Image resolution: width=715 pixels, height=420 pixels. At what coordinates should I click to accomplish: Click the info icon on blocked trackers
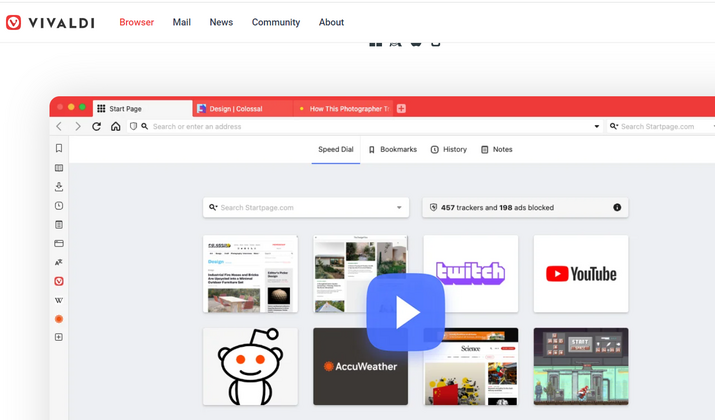click(617, 207)
